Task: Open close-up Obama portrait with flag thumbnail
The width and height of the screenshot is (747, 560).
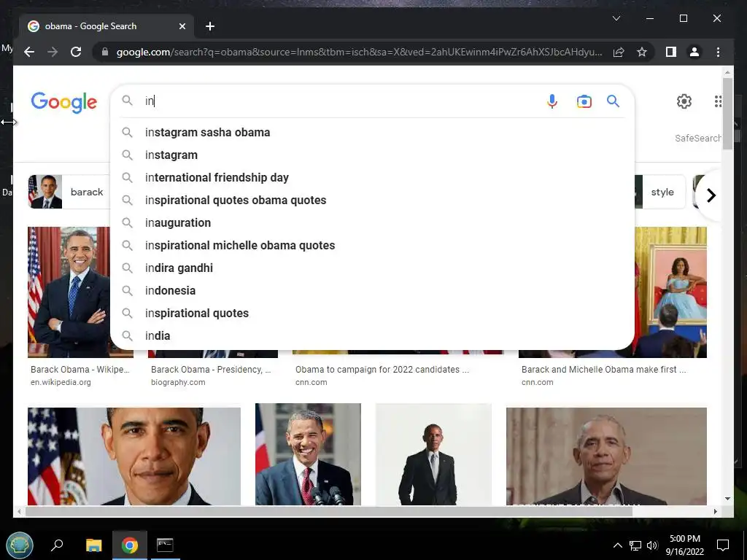Action: click(134, 456)
